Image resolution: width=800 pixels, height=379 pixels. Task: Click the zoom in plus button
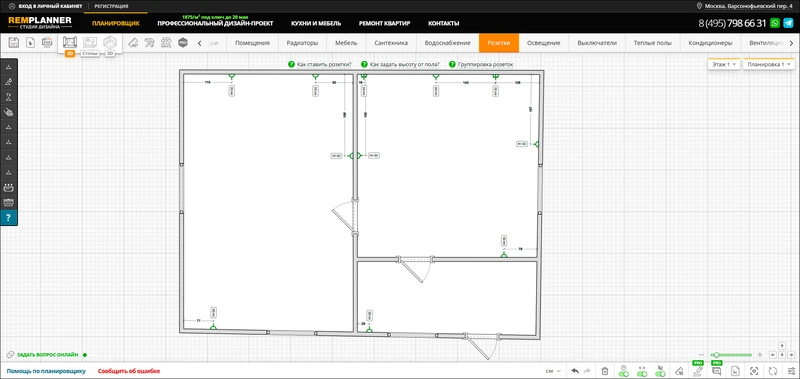coord(760,355)
